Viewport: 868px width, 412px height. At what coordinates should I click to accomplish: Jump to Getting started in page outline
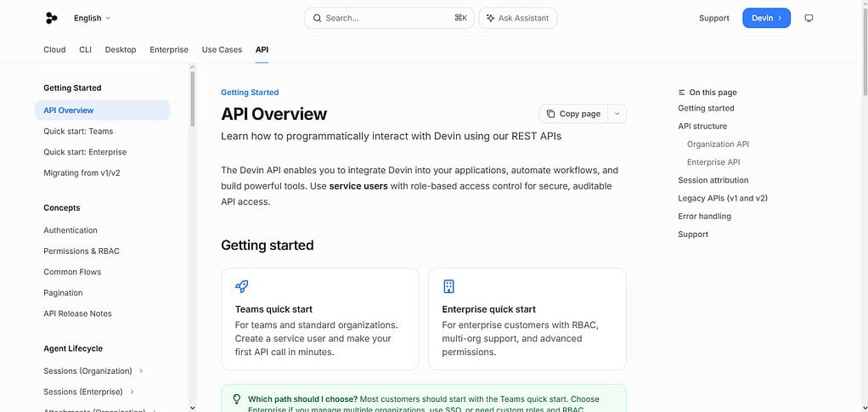706,108
